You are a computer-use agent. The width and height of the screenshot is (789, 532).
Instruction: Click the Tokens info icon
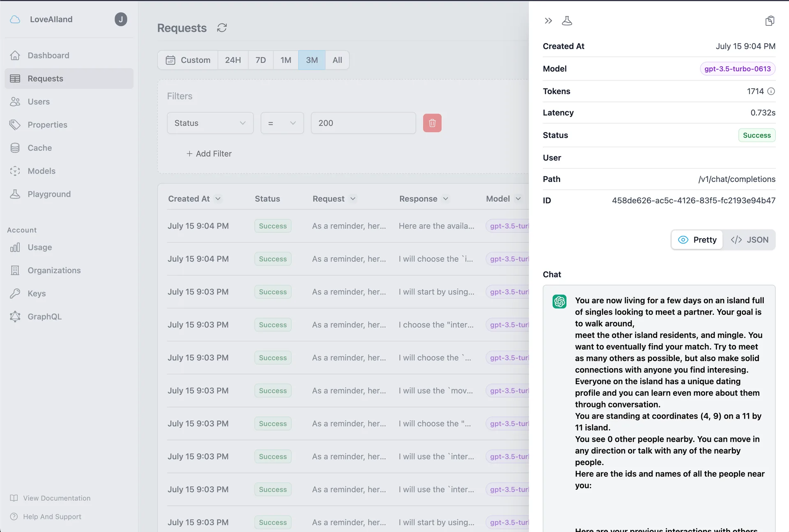771,91
